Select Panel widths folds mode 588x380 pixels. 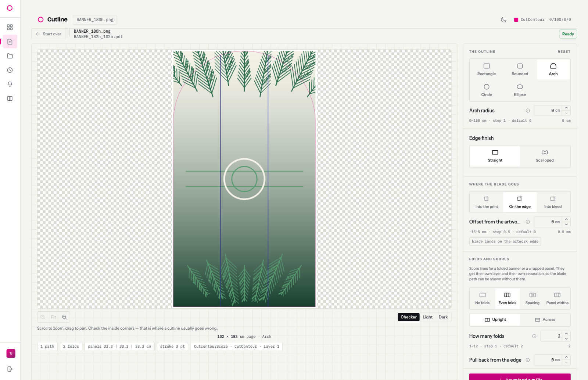557,298
